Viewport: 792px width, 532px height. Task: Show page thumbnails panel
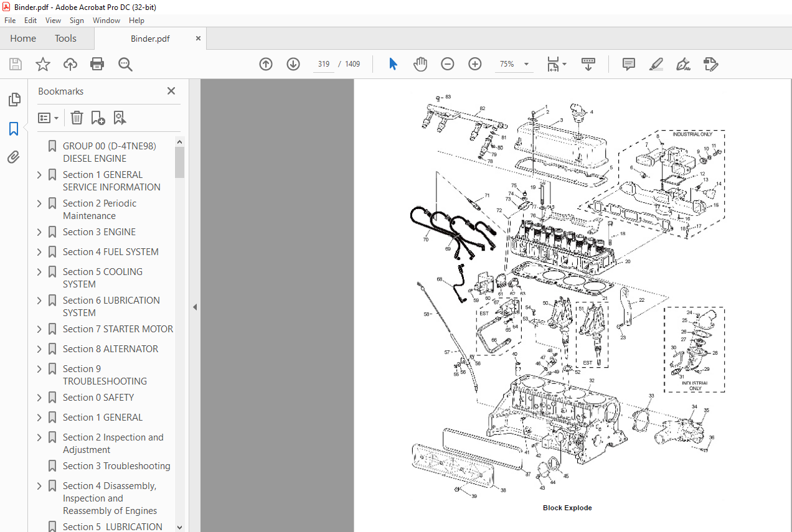(x=14, y=100)
